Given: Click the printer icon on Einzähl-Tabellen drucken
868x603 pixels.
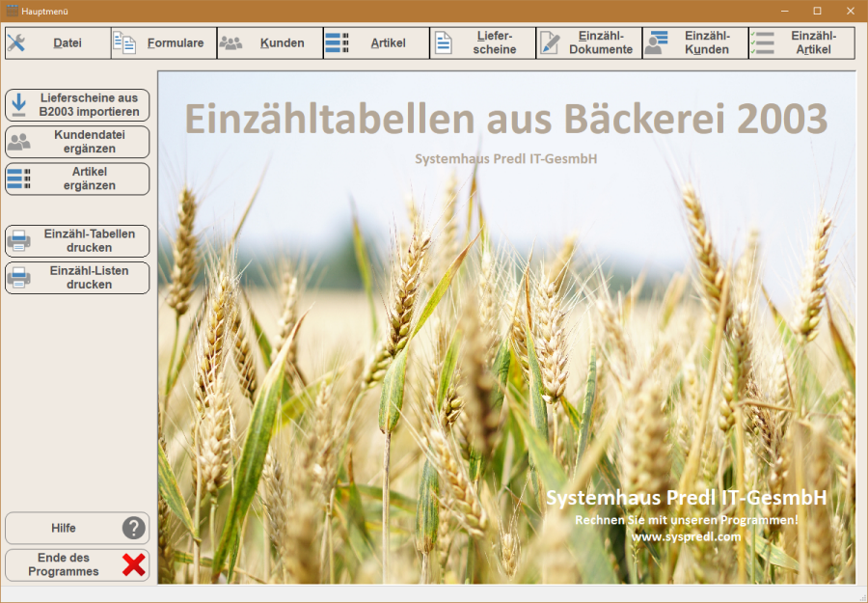Looking at the screenshot, I should tap(19, 241).
